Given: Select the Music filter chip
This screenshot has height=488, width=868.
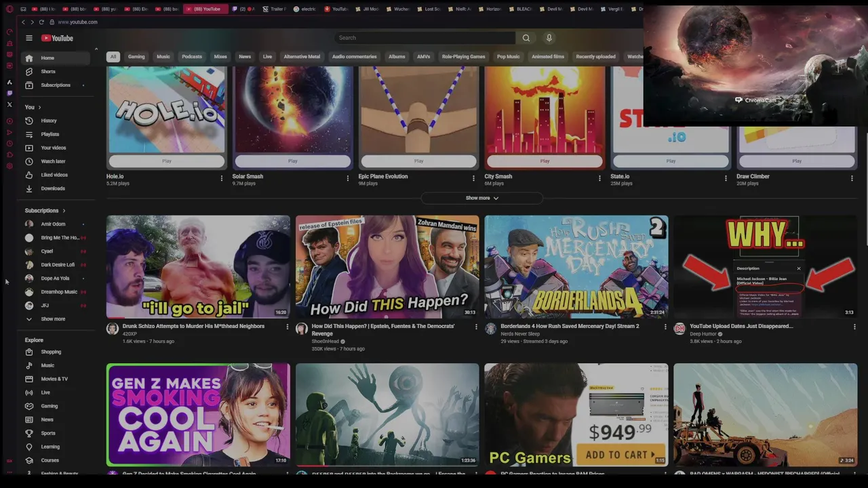Looking at the screenshot, I should [163, 57].
